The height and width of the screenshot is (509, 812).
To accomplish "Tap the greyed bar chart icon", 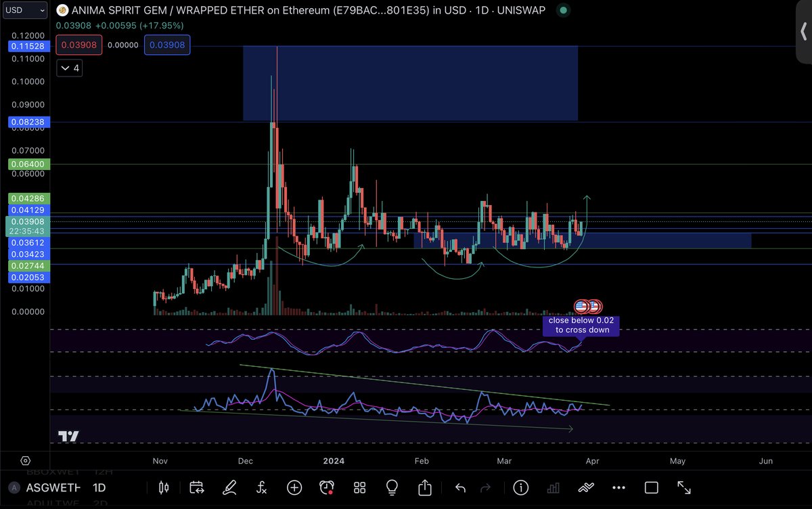I will 553,487.
